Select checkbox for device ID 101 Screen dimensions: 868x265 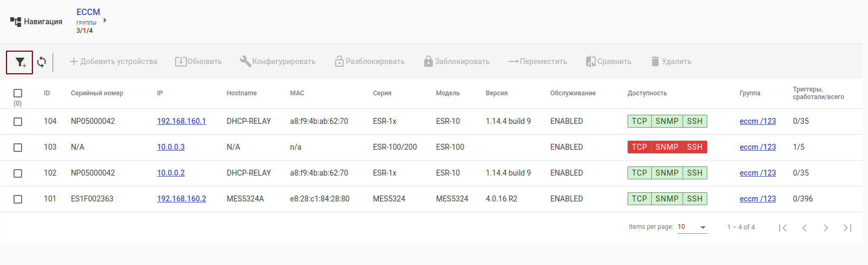coord(18,199)
